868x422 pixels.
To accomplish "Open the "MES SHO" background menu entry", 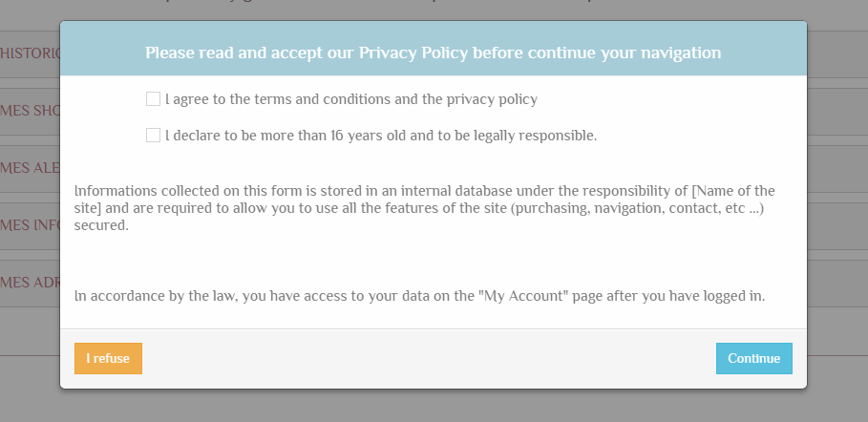I will 31,111.
